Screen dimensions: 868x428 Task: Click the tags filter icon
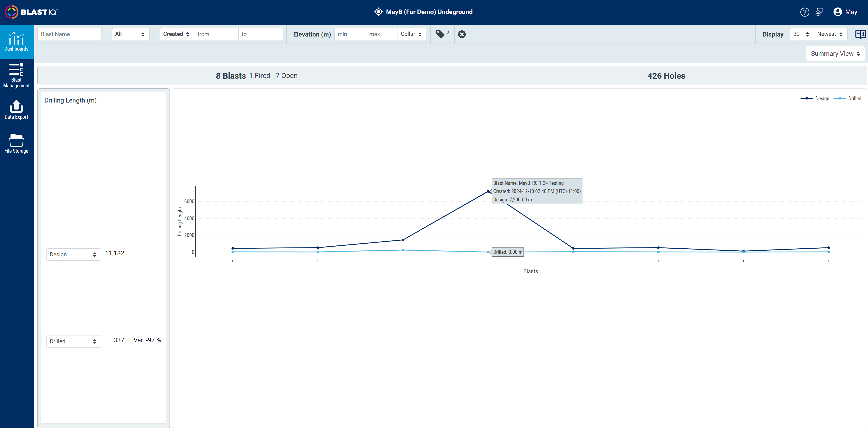tap(440, 34)
